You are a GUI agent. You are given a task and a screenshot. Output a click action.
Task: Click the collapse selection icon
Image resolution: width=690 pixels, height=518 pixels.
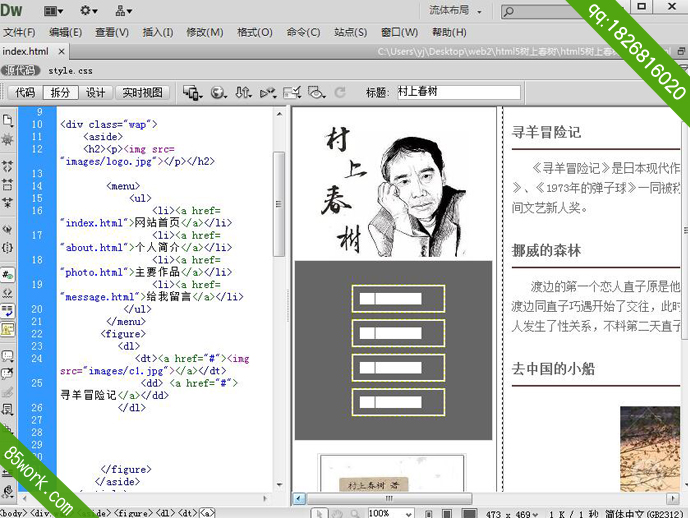coord(7,184)
